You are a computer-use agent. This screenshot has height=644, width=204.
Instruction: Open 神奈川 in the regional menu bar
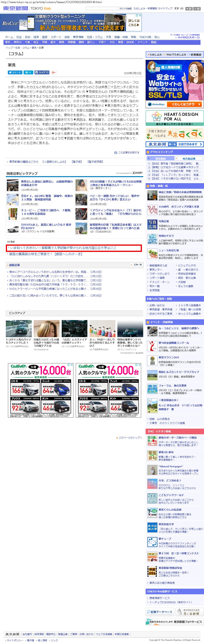[x=18, y=42]
